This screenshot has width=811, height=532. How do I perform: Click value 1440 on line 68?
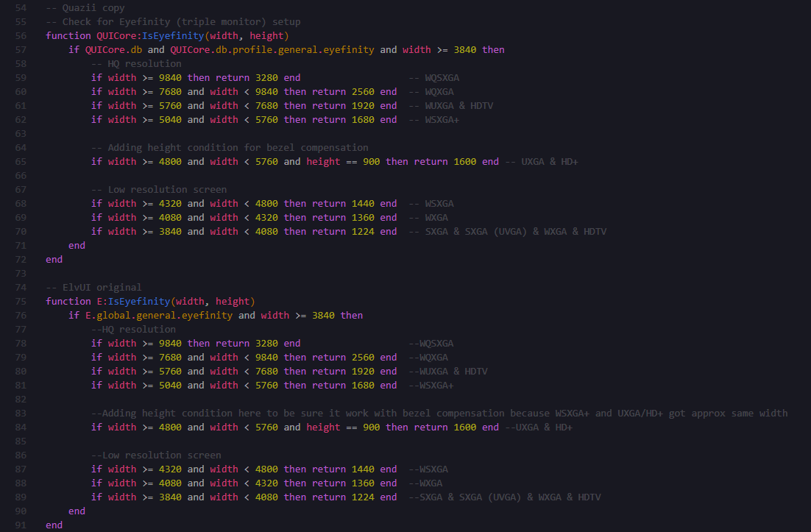363,203
